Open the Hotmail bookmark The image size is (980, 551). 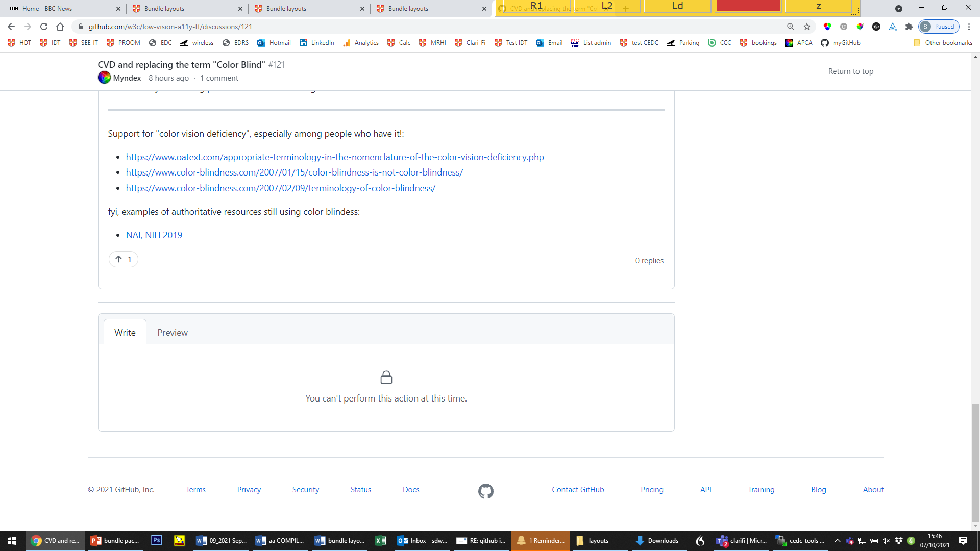(x=274, y=43)
